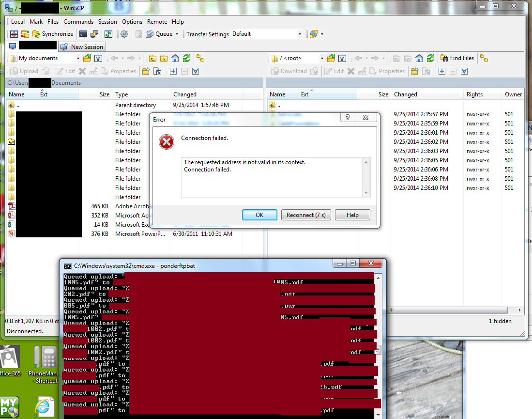
Task: Click the Synchronize toolbar button
Action: pos(53,34)
